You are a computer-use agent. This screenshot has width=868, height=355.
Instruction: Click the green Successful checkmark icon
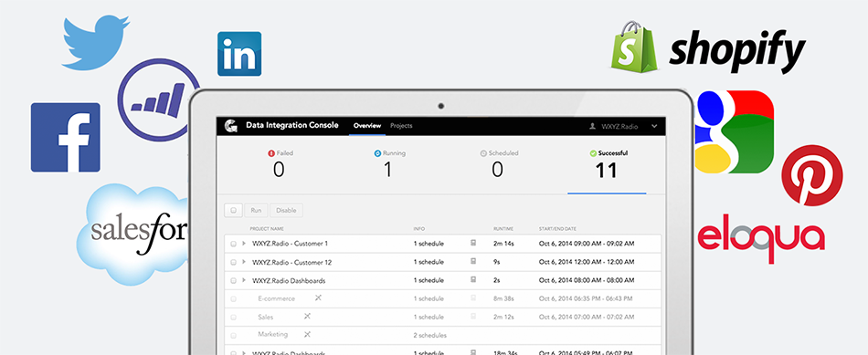pyautogui.click(x=593, y=153)
